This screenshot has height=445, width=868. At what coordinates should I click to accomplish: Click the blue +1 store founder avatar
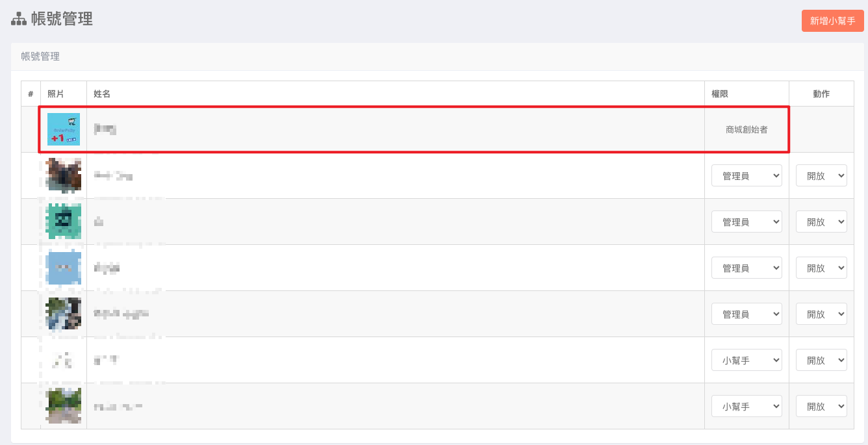pyautogui.click(x=64, y=129)
